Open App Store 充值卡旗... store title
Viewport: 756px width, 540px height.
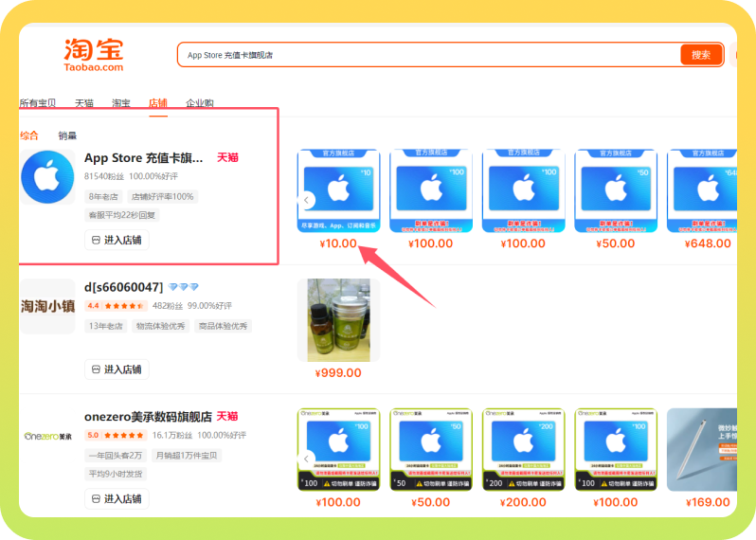click(144, 157)
